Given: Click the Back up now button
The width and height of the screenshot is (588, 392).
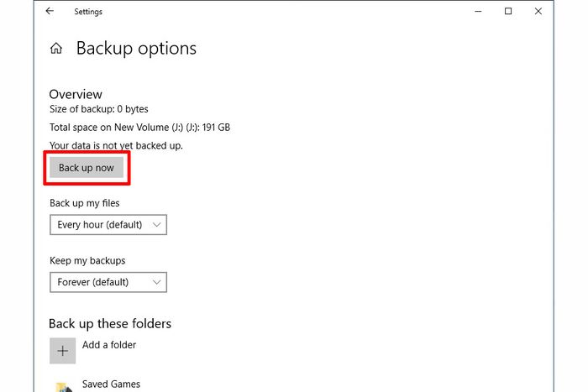Looking at the screenshot, I should [x=87, y=168].
